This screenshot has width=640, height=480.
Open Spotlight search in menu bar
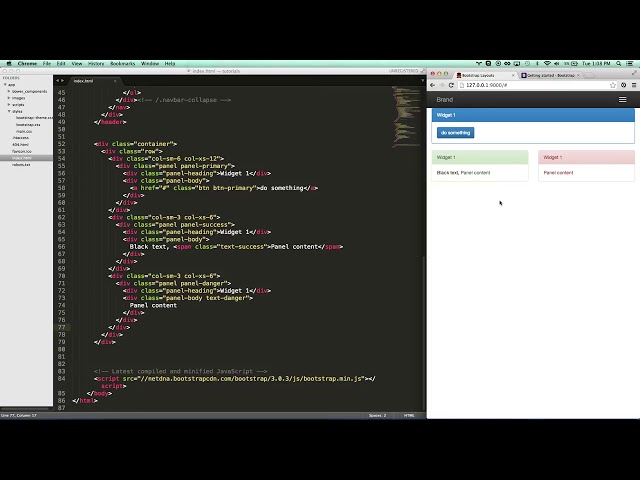(x=619, y=64)
